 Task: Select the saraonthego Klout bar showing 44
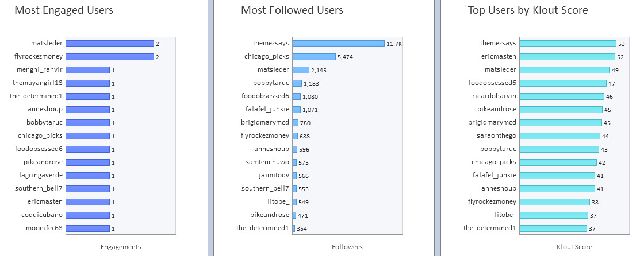[x=560, y=136]
